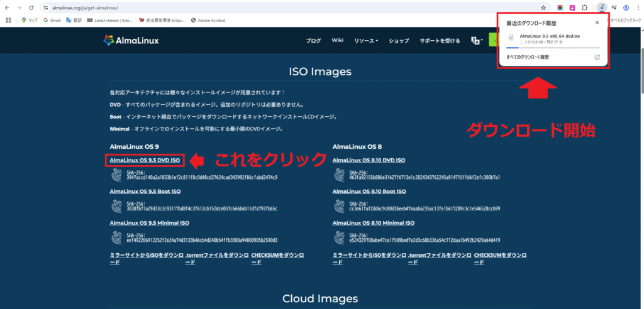This screenshot has width=644, height=309.
Task: Open OS 9 .torrentファイル download link
Action: click(x=217, y=258)
